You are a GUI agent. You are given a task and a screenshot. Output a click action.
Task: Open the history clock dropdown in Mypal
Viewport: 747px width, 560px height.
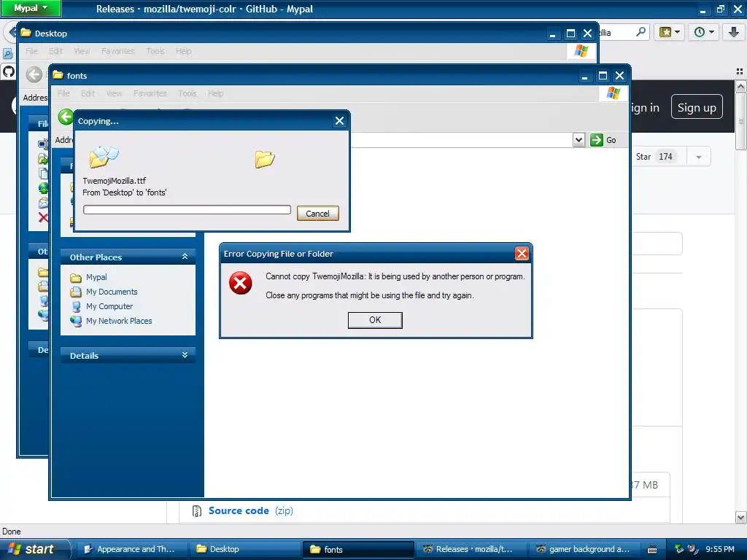(704, 32)
